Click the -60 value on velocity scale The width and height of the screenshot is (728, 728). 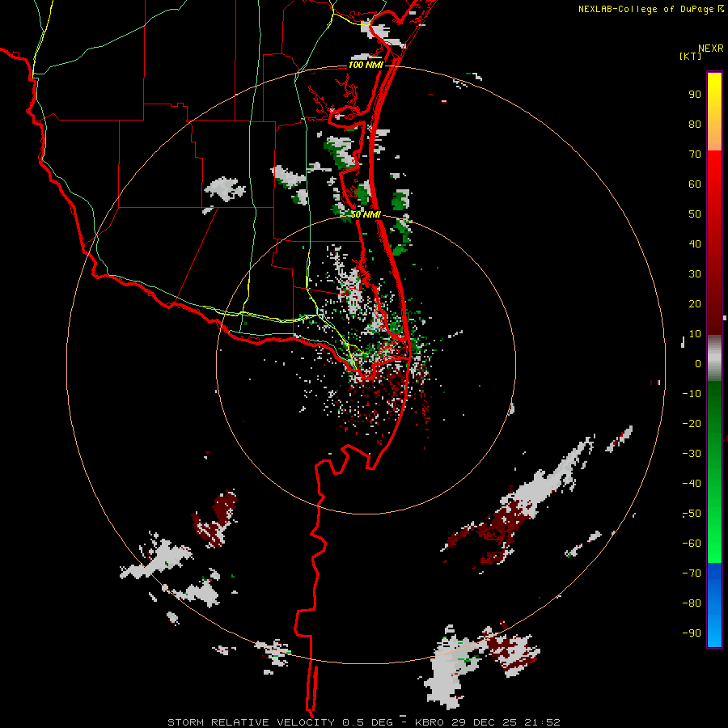692,544
